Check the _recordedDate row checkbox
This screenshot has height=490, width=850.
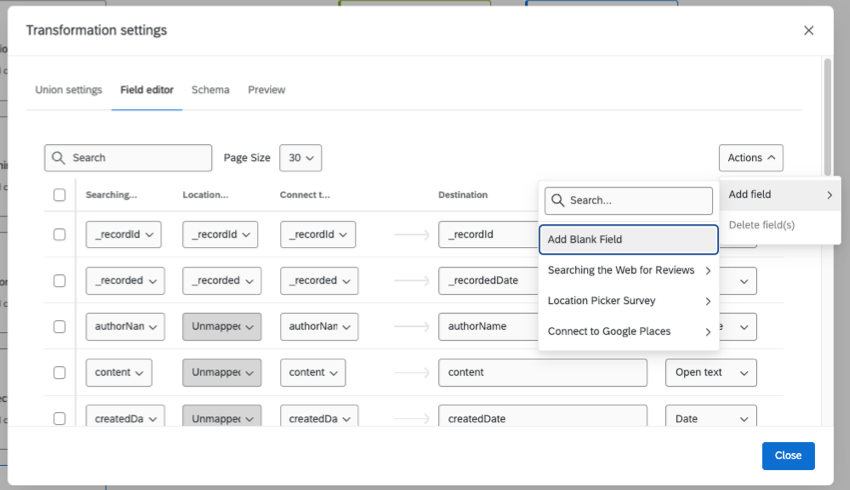[x=60, y=280]
